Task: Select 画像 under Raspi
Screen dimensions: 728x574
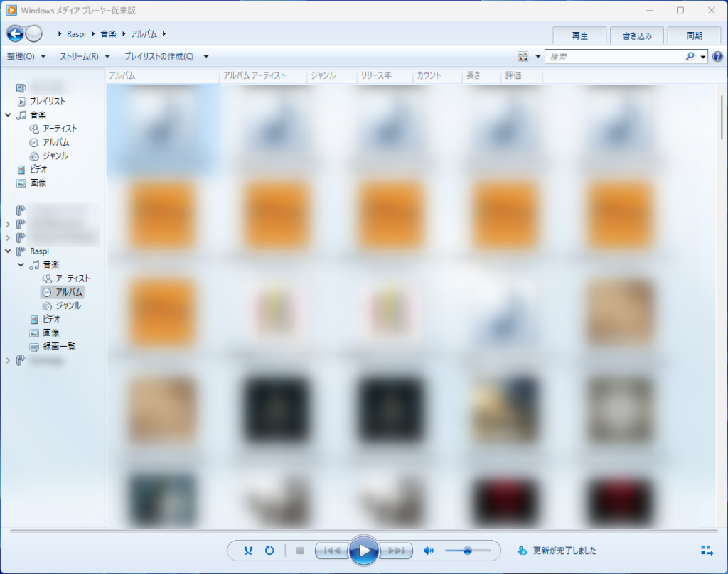Action: [50, 332]
